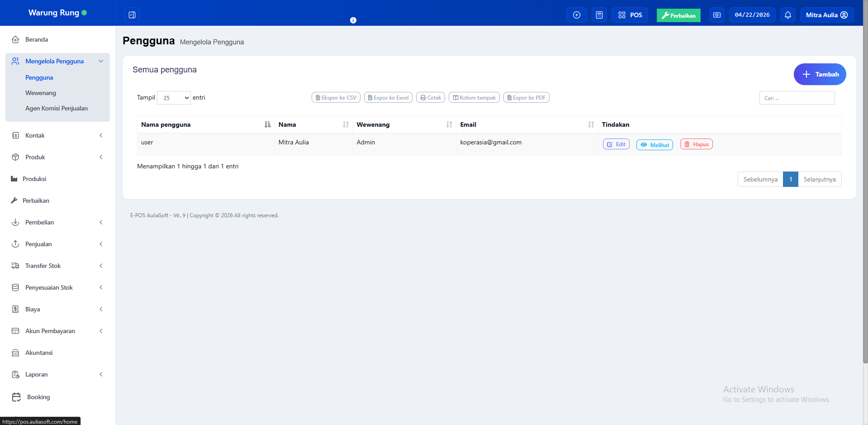Screen dimensions: 868x425
Task: Click the info circle icon in header
Action: 353,20
